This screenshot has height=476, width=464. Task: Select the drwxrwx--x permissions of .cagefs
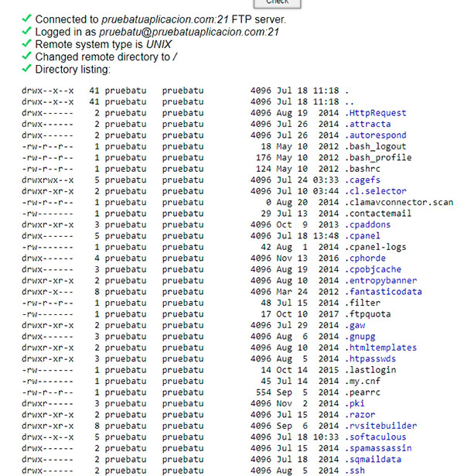point(48,180)
